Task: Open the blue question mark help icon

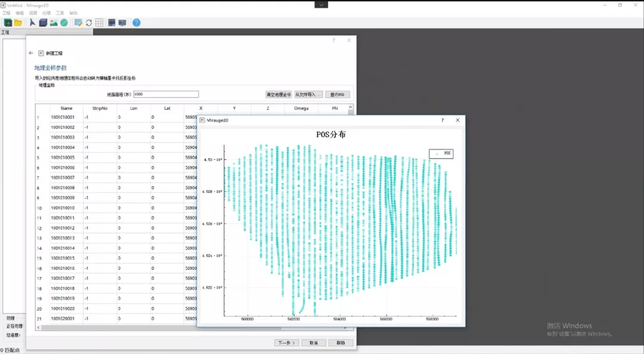Action: click(x=137, y=23)
